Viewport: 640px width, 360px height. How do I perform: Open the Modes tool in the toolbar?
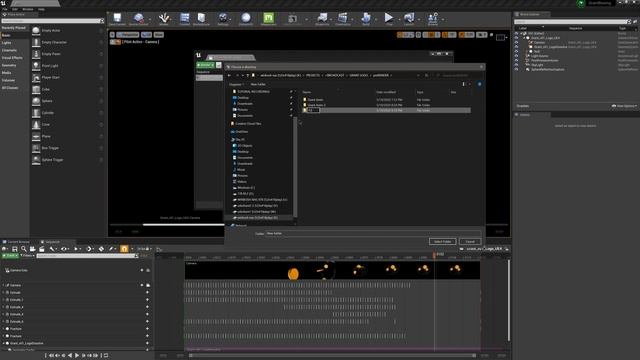(164, 18)
